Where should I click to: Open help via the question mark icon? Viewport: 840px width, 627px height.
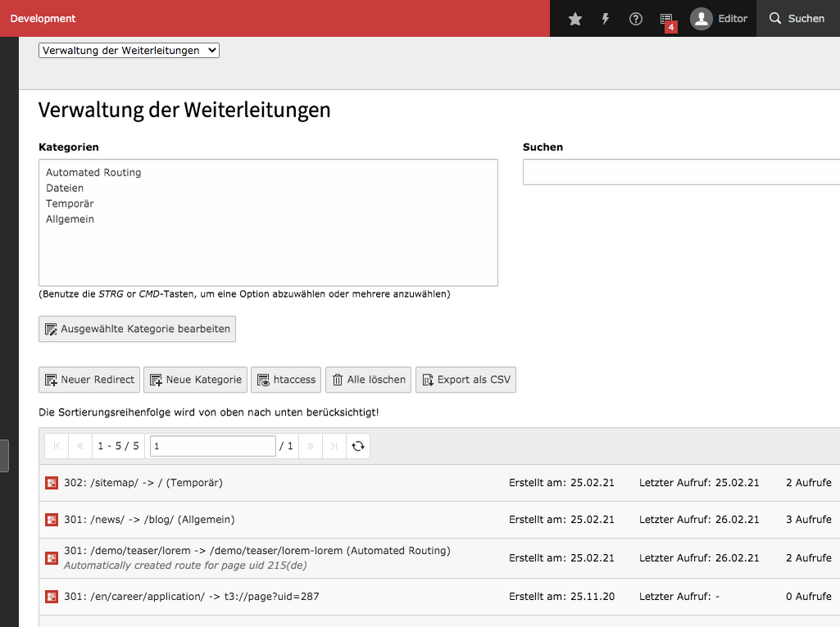635,18
